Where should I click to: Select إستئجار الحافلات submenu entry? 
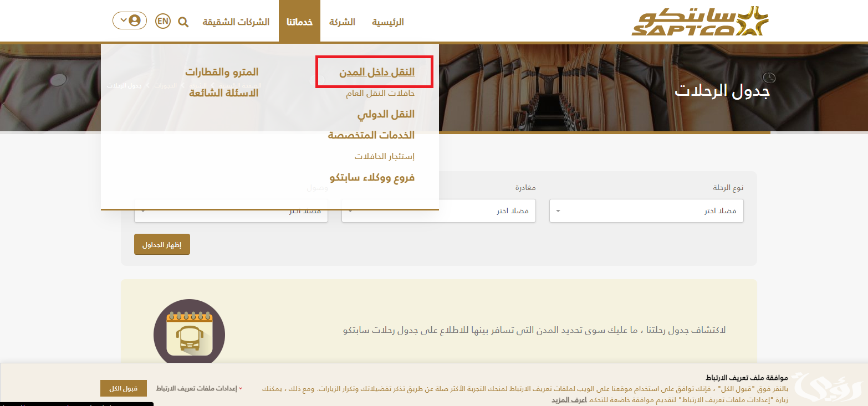tap(385, 156)
